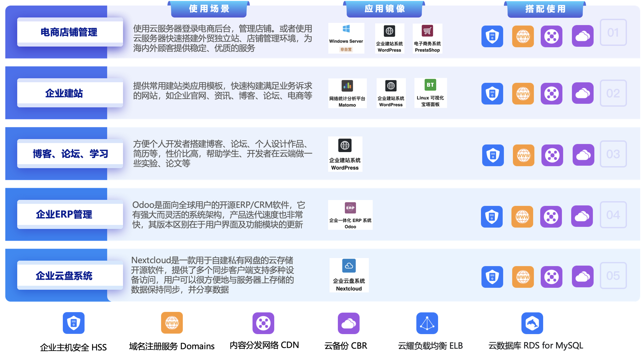Click the description starting 使用云服务器登录电商后台
This screenshot has height=354, width=644.
point(222,38)
